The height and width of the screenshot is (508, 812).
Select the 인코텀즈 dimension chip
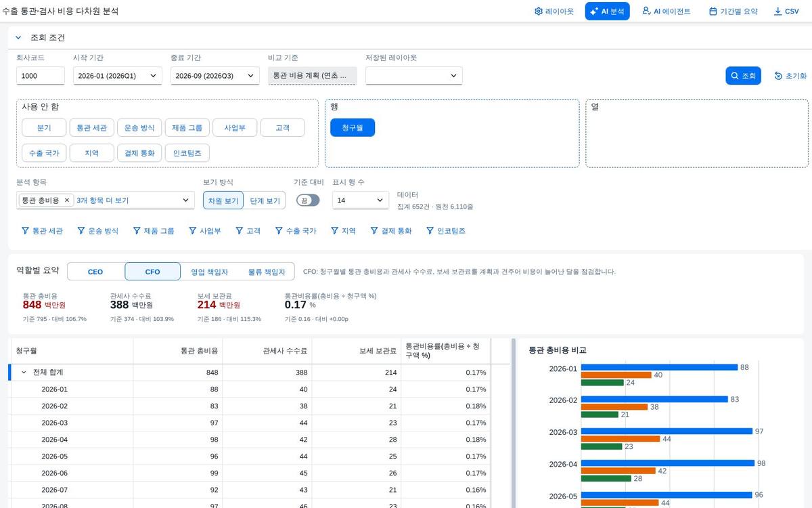(x=187, y=153)
